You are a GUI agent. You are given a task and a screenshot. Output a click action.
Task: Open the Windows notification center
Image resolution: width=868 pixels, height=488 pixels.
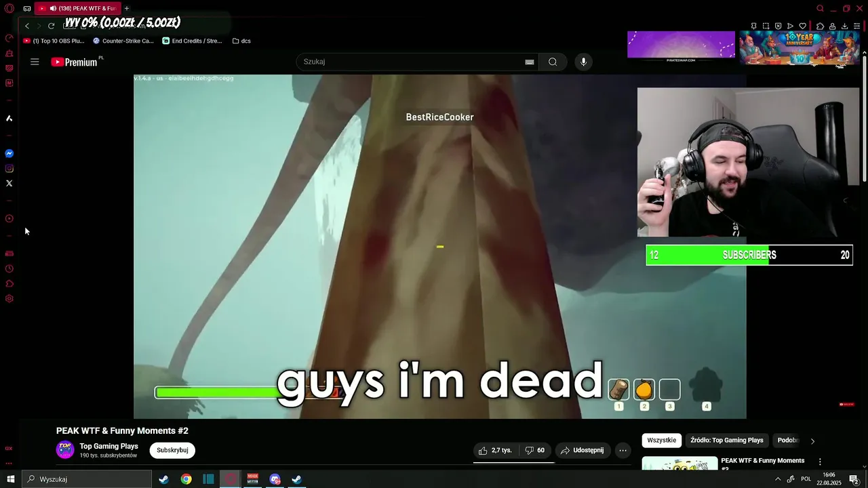coord(855,479)
